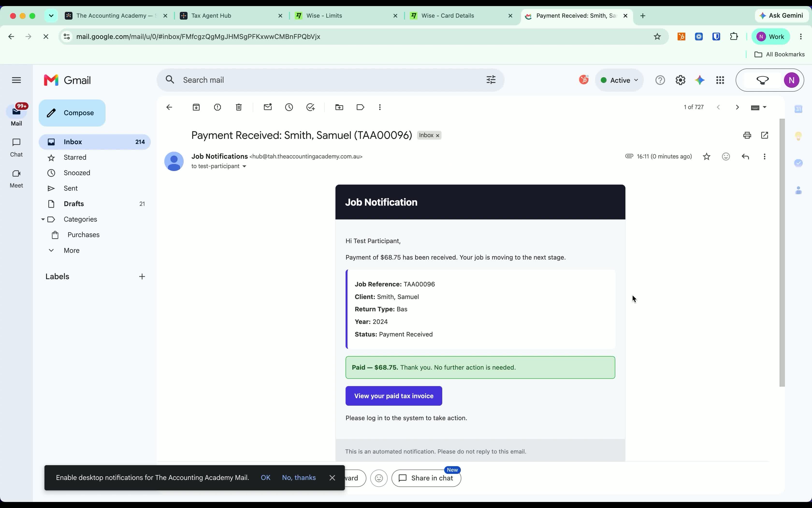
Task: Report this email as spam
Action: 217,107
